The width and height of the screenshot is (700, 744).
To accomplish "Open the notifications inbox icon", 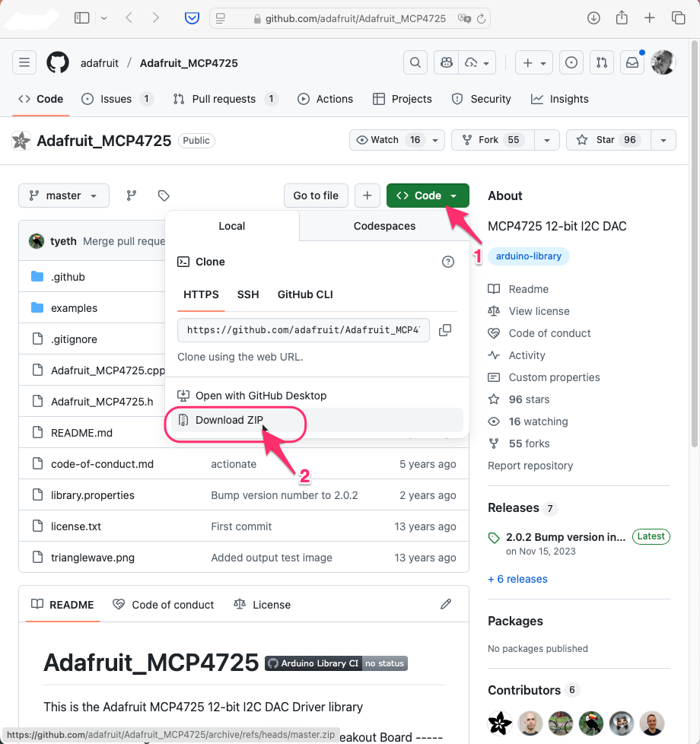I will point(632,62).
